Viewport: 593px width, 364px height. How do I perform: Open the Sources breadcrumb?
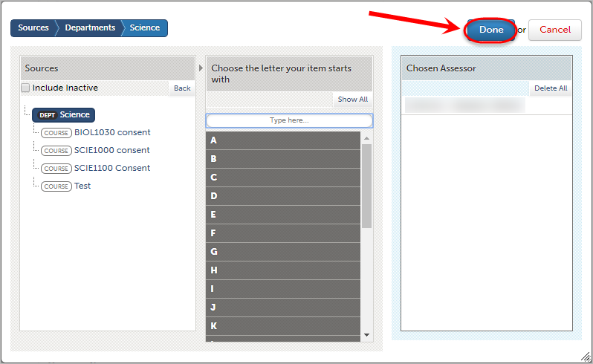tap(33, 28)
